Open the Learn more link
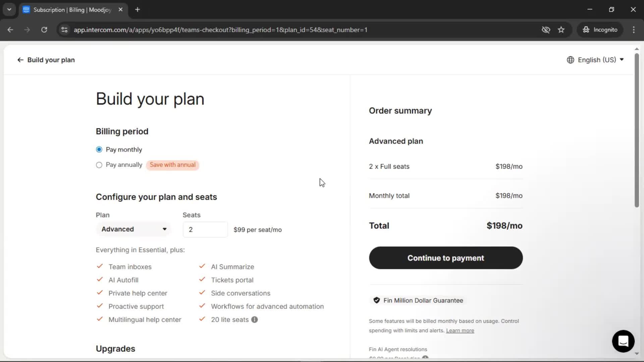 click(x=460, y=330)
